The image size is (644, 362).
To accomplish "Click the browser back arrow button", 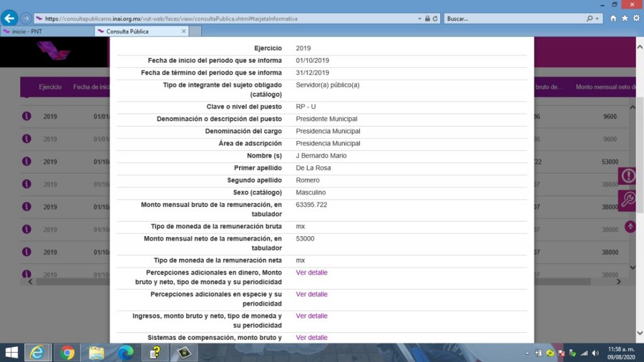I will (10, 18).
